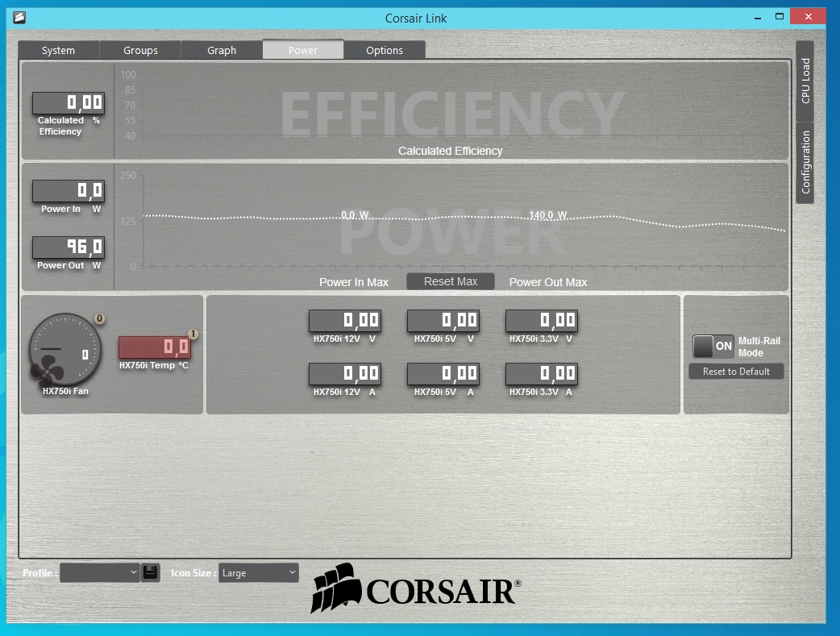840x636 pixels.
Task: Click the badge numbered 0 on the fan gauge
Action: (99, 318)
